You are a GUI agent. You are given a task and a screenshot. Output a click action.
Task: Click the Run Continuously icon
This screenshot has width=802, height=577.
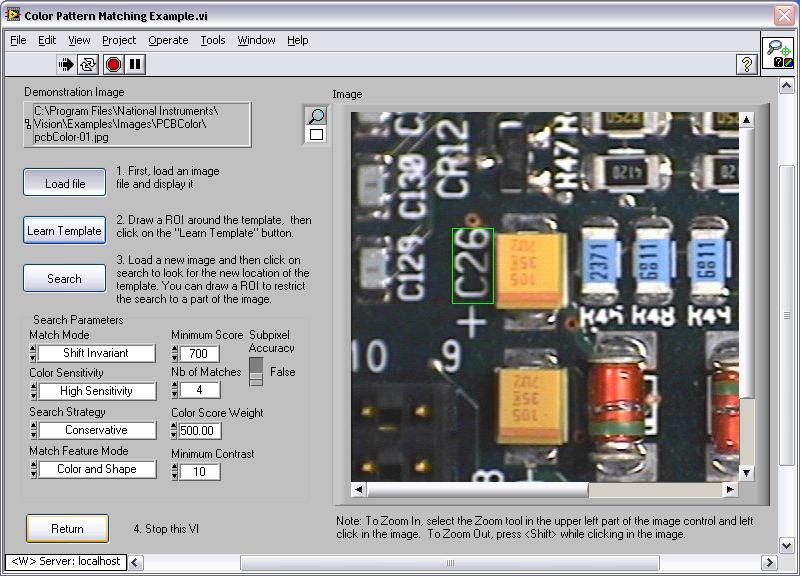click(x=88, y=65)
